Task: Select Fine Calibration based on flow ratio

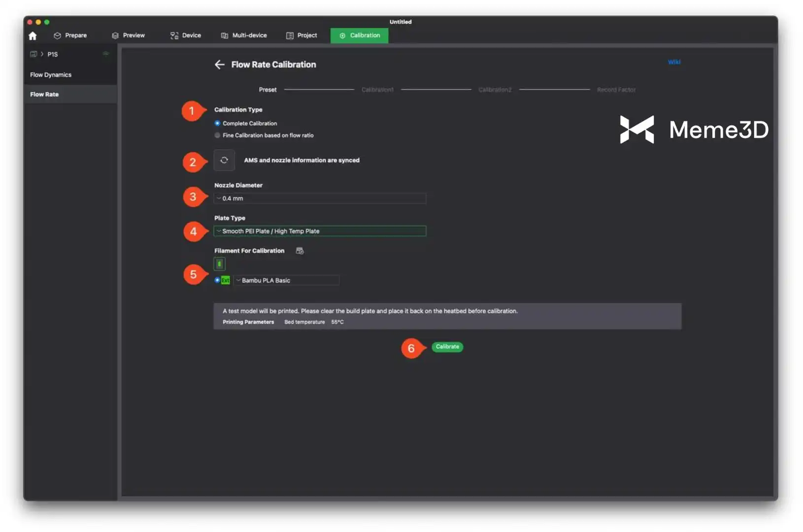Action: 217,135
